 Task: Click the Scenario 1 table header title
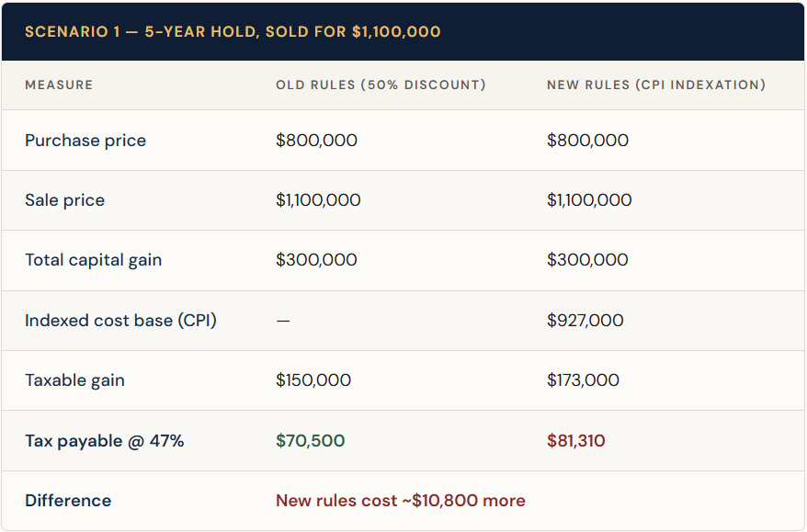233,31
